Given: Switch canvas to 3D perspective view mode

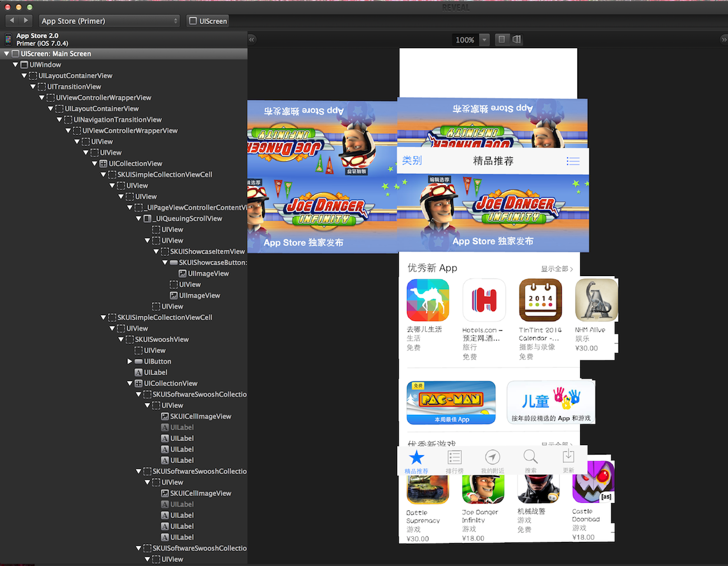Looking at the screenshot, I should (x=516, y=39).
